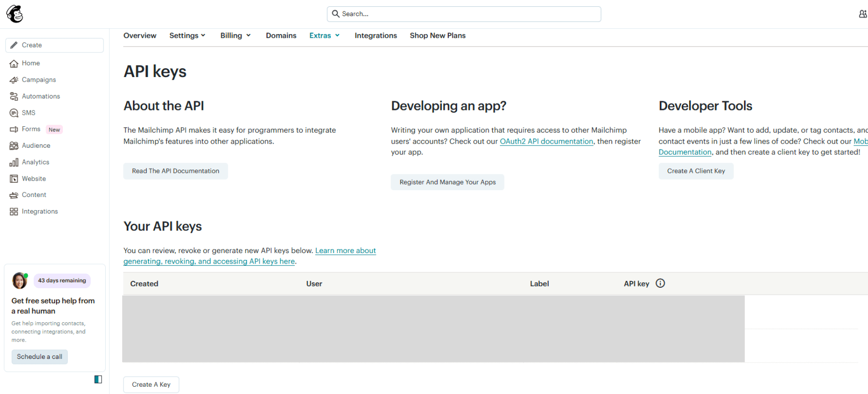Open the Documentation link under Developer Tools
Screen dimensions: 868x394
click(x=685, y=152)
